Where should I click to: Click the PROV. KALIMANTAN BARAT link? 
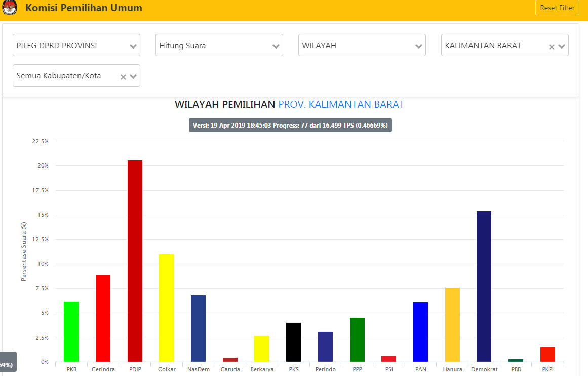click(341, 105)
